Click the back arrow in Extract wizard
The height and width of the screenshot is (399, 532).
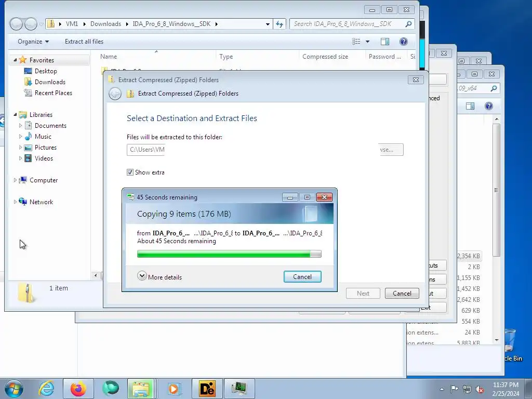[x=115, y=94]
